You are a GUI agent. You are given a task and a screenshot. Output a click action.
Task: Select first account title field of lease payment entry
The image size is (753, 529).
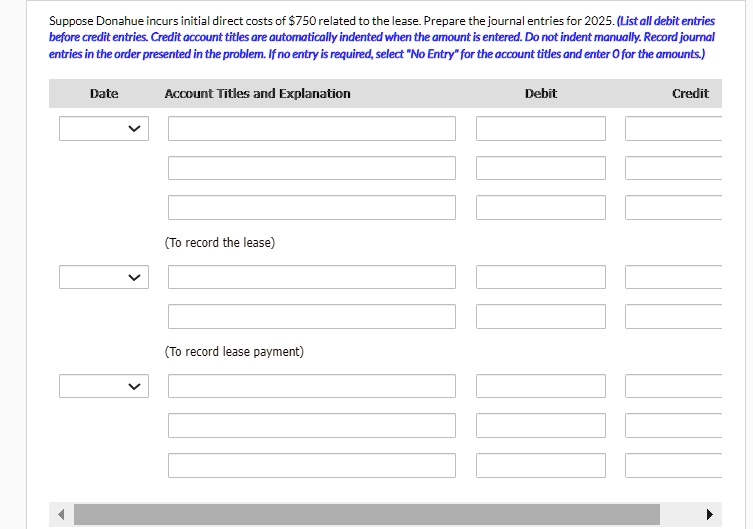[x=311, y=277]
